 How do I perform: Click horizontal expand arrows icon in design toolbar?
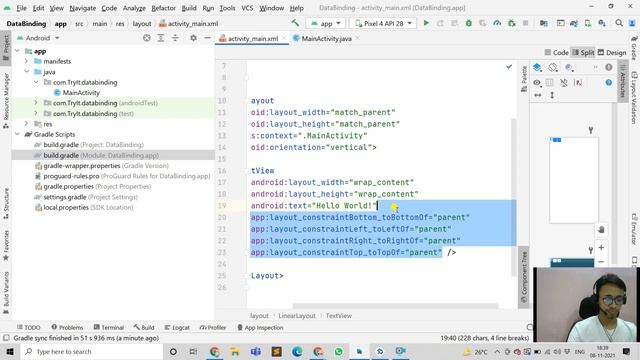point(538,95)
